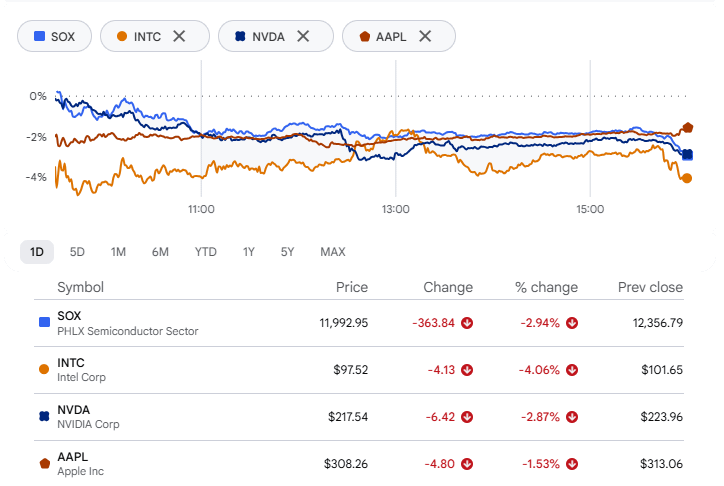Screen dimensions: 724x486
Task: Choose the MAX time range
Action: click(333, 252)
